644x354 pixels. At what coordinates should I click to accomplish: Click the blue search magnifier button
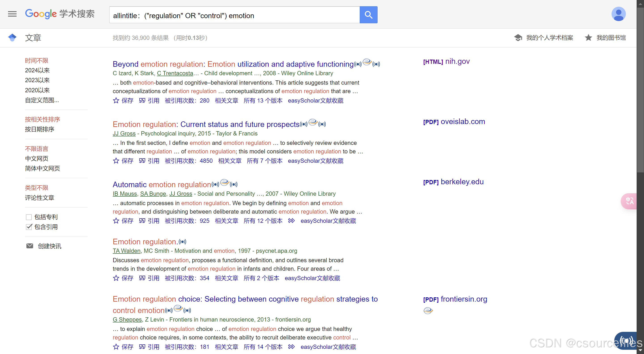[368, 15]
